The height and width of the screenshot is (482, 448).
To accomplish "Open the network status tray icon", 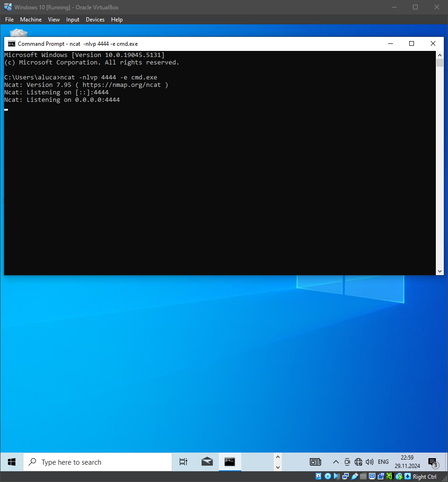I will (358, 462).
